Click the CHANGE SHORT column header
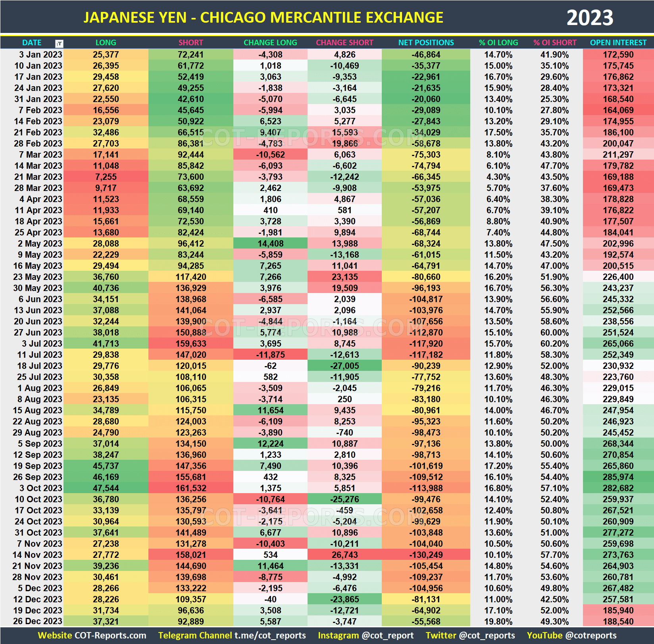654x644 pixels. pyautogui.click(x=344, y=42)
